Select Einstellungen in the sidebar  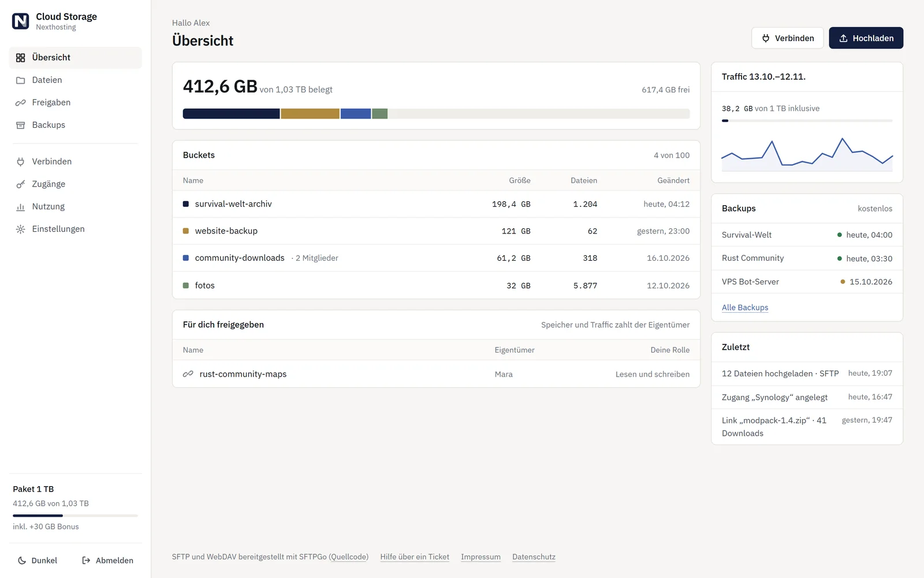pos(76,229)
